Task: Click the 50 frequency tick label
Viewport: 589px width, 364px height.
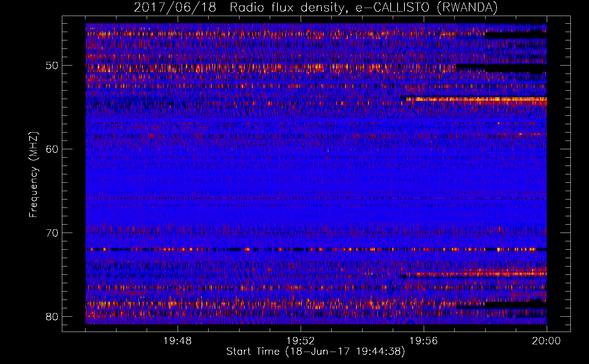Action: (52, 66)
